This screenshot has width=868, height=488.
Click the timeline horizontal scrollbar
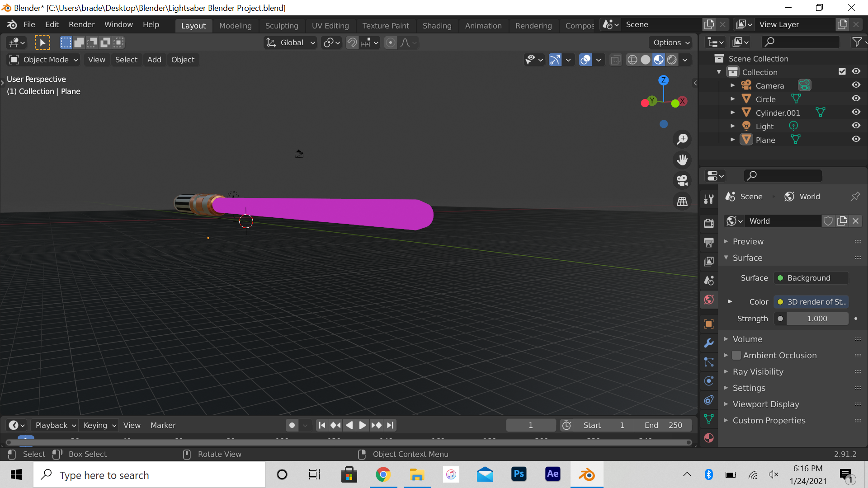tap(349, 442)
